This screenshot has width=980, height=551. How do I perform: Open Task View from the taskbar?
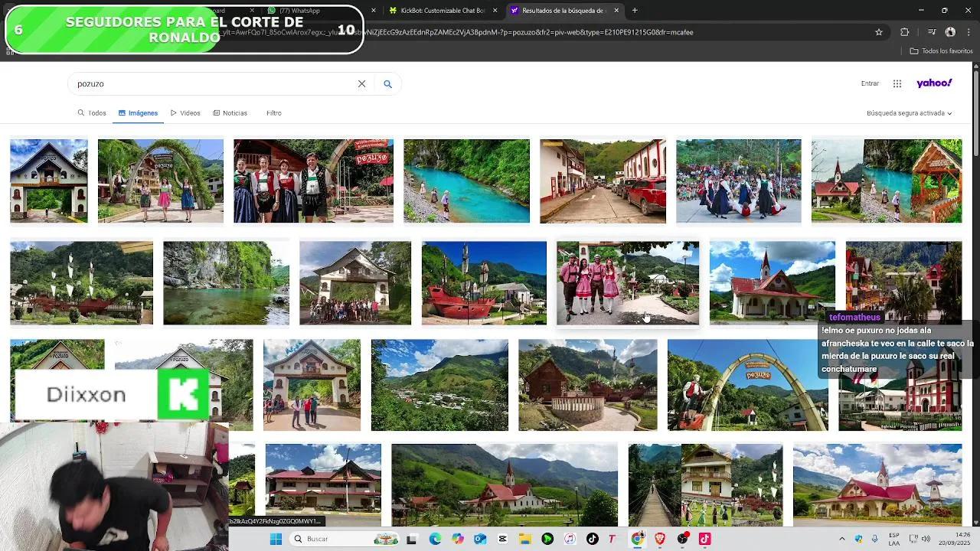[x=411, y=539]
